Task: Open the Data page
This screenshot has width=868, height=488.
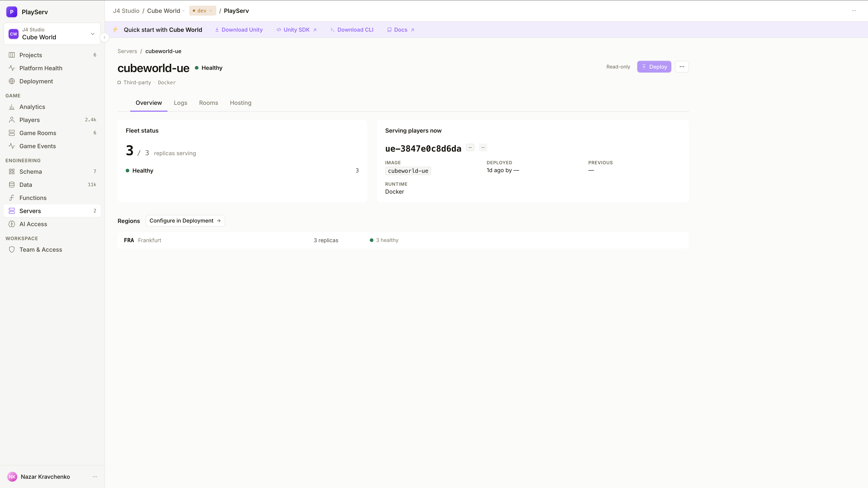Action: pyautogui.click(x=52, y=185)
